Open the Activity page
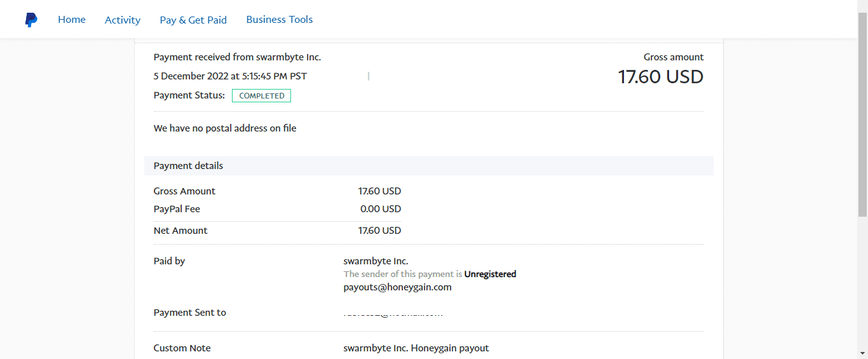Viewport: 868px width, 359px height. [x=123, y=20]
